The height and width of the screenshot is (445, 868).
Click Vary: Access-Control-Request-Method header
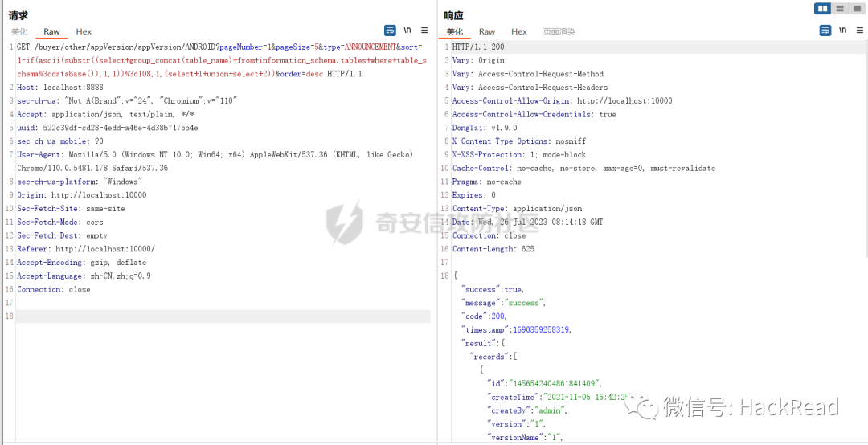click(527, 74)
